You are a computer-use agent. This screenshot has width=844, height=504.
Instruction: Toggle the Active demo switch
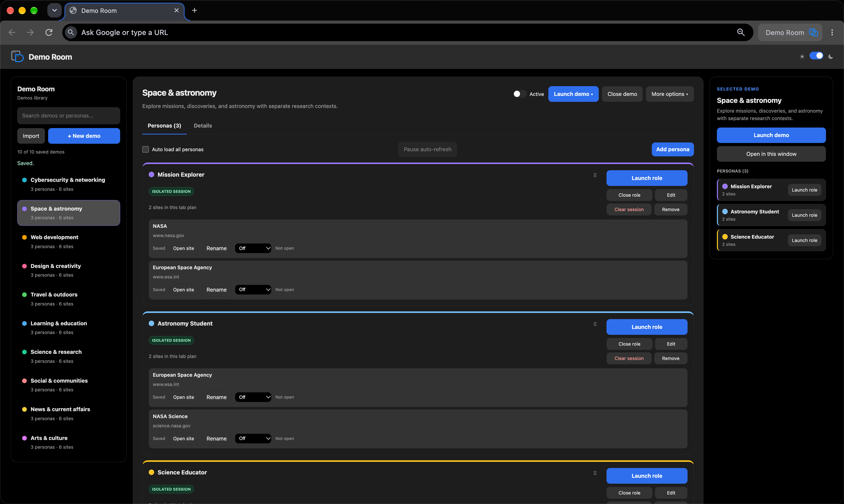[x=520, y=94]
